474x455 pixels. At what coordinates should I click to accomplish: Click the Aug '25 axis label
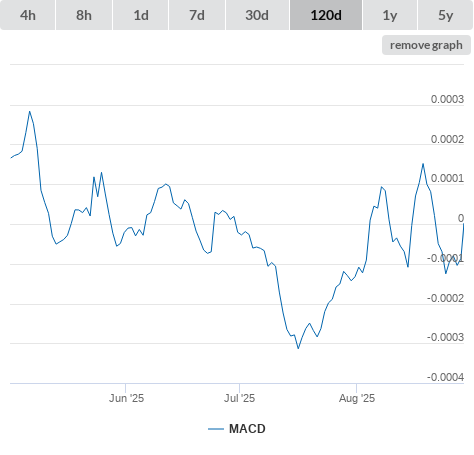(x=357, y=398)
